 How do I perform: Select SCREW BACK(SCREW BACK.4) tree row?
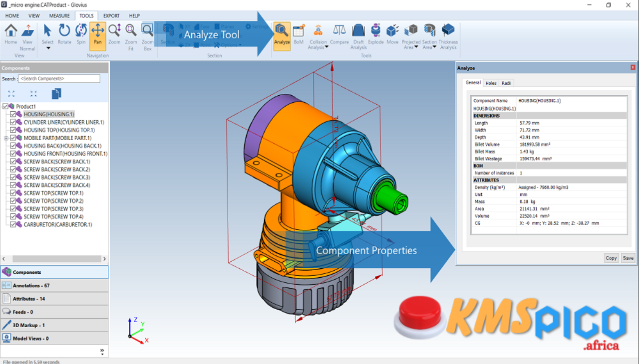[57, 185]
